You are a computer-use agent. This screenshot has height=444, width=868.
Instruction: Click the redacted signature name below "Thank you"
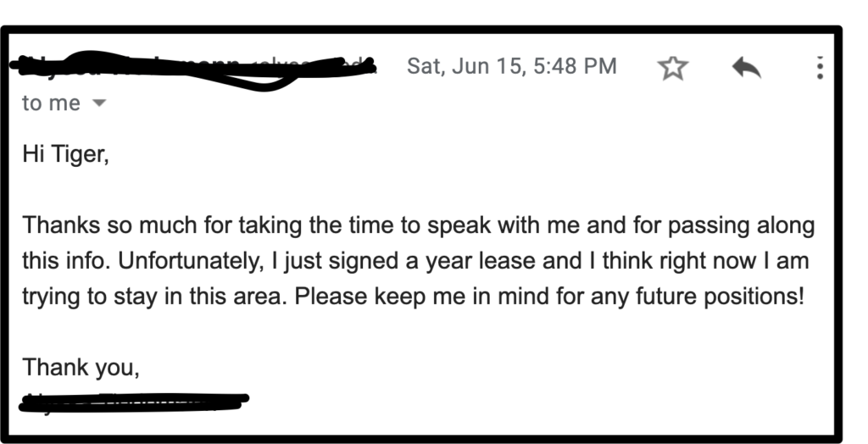pos(133,402)
